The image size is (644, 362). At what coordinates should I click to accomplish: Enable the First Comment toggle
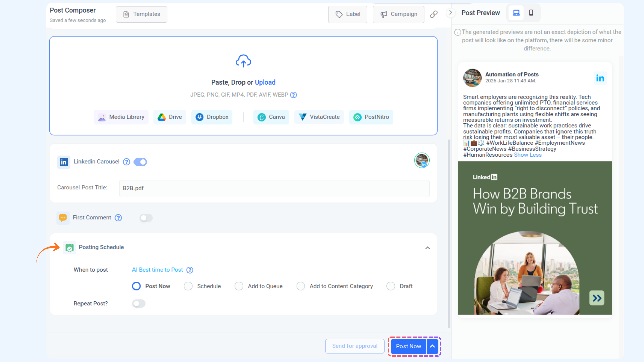click(146, 218)
